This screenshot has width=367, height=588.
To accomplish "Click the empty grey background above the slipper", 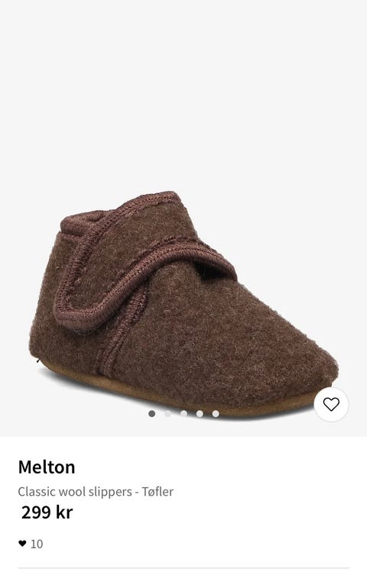I will [183, 94].
